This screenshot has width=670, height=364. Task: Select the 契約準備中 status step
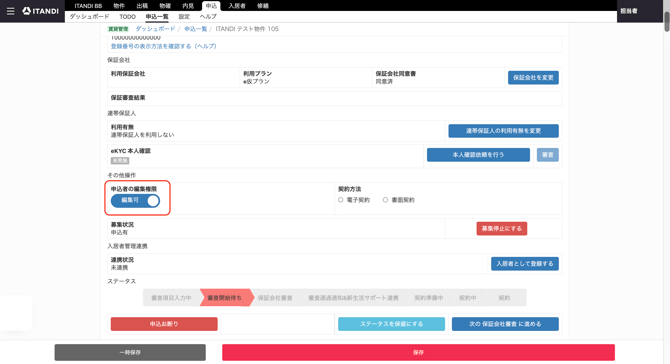coord(429,298)
